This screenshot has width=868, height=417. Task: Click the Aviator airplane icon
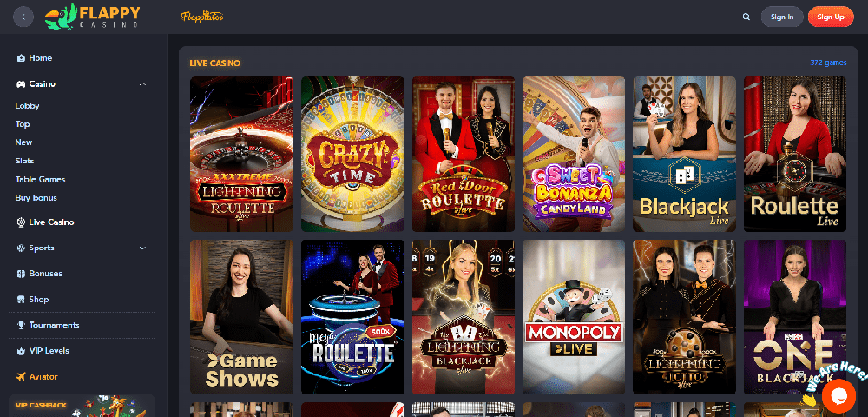(x=21, y=376)
